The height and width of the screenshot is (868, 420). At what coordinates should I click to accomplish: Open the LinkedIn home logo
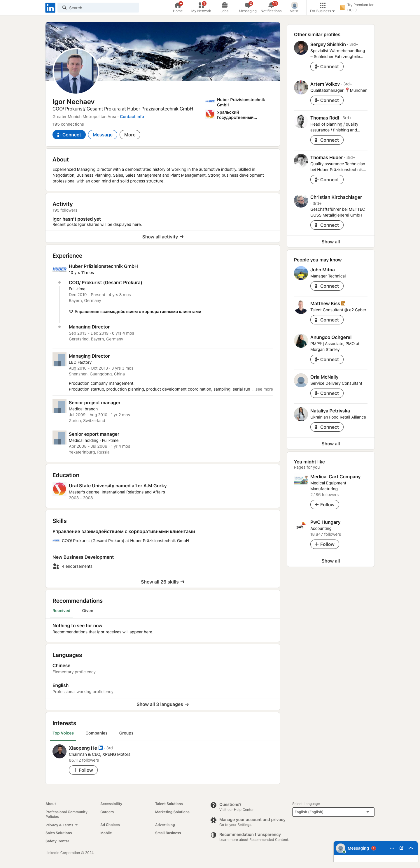50,7
